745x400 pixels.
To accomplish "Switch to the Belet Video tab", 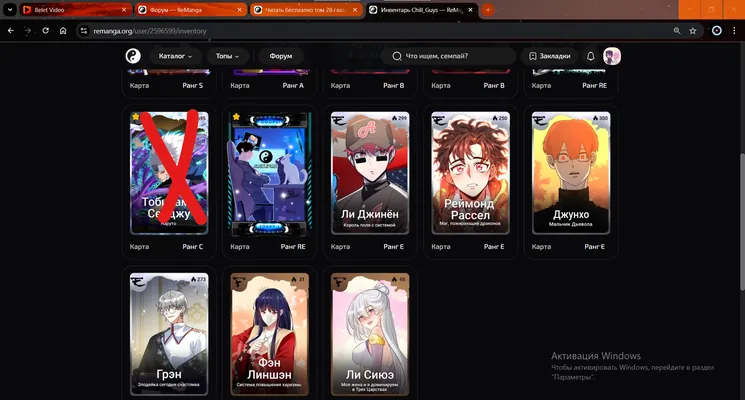I will click(x=76, y=10).
